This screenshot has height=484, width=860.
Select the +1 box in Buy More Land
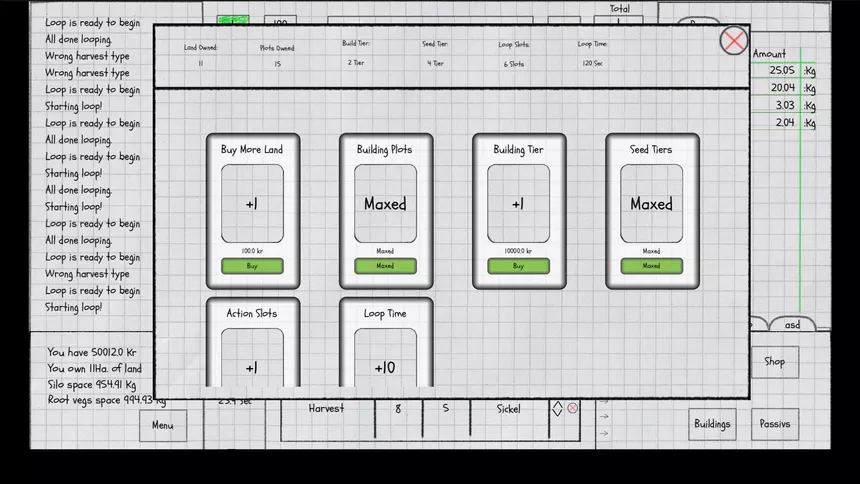point(252,204)
